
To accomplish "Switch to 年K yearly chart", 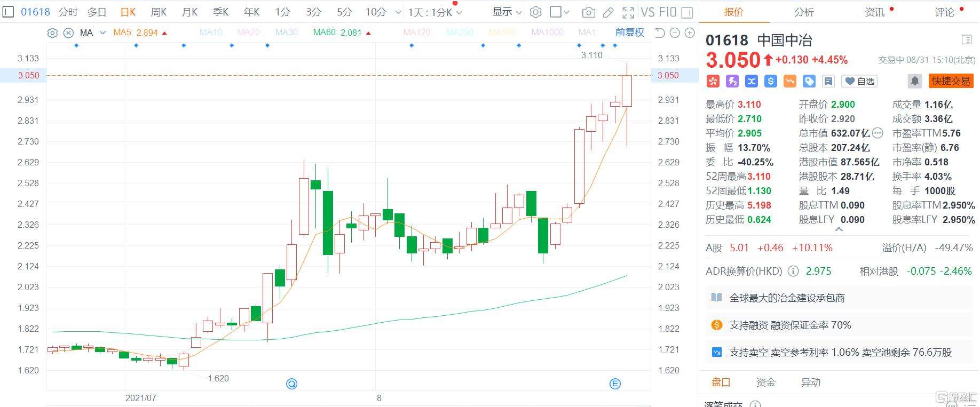I will [x=251, y=12].
